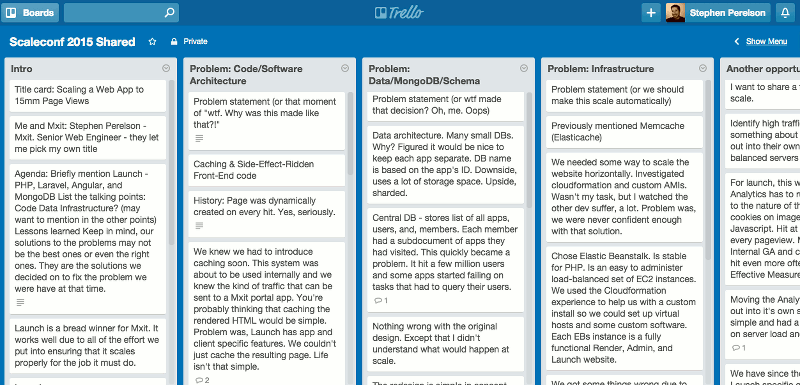Open the Scaleconf 2015 Shared board title
The height and width of the screenshot is (385, 800).
coord(72,42)
